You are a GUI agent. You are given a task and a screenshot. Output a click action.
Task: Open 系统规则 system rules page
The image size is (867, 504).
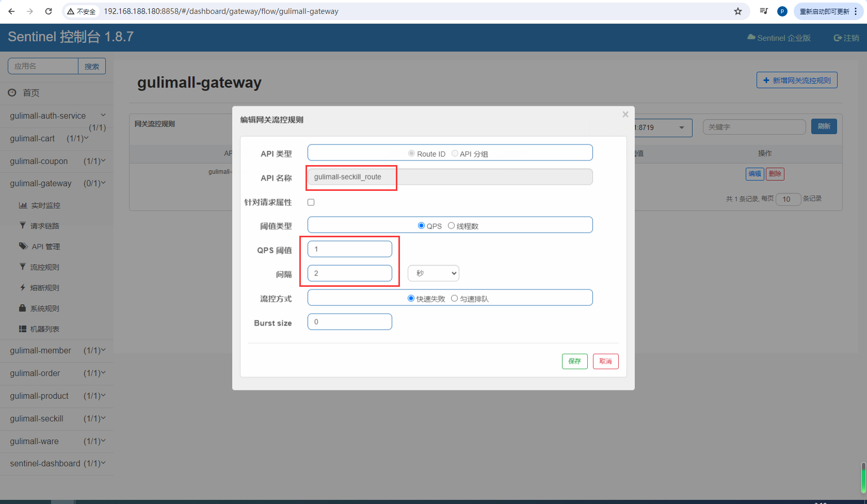[40, 308]
